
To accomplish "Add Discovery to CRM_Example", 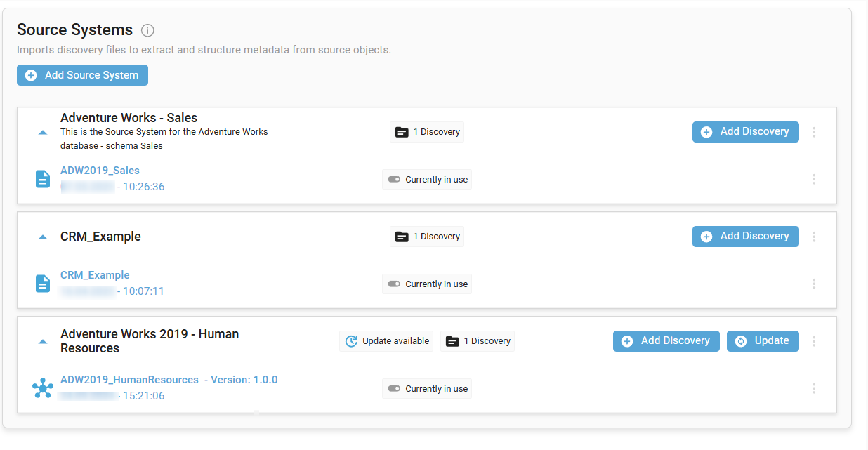I will point(746,237).
